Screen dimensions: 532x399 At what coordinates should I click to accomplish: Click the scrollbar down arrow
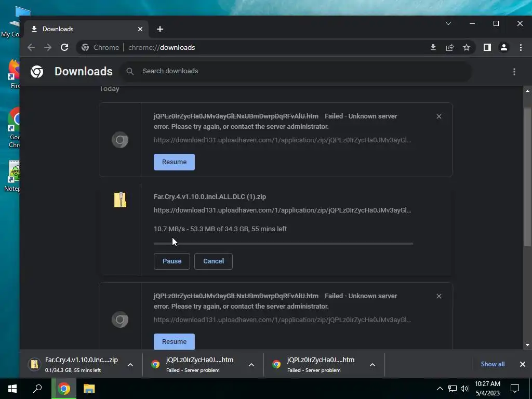[527, 345]
